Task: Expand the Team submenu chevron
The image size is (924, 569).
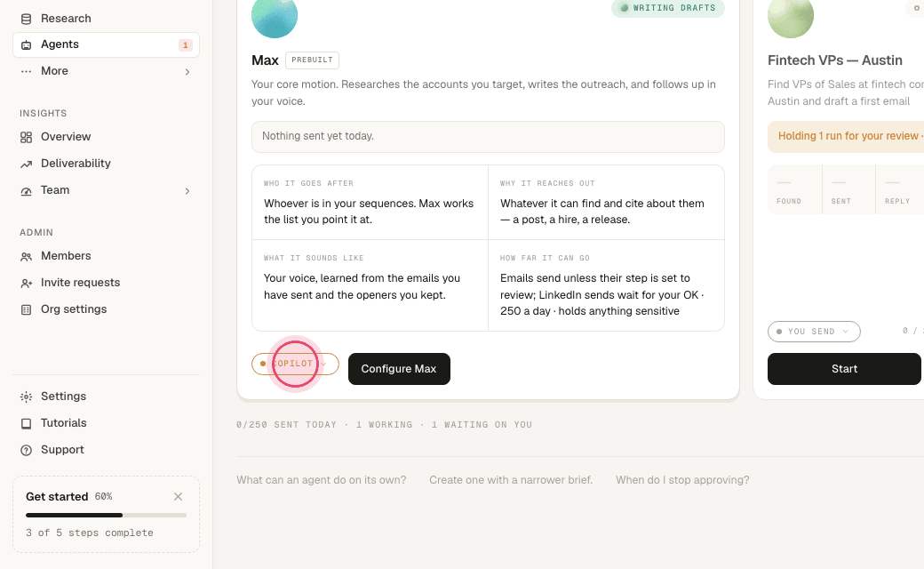Action: pyautogui.click(x=187, y=191)
